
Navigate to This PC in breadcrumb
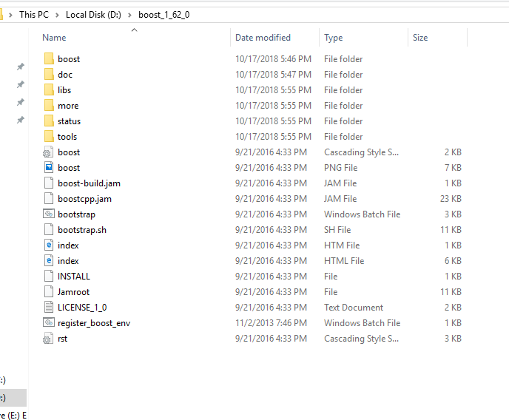click(34, 15)
